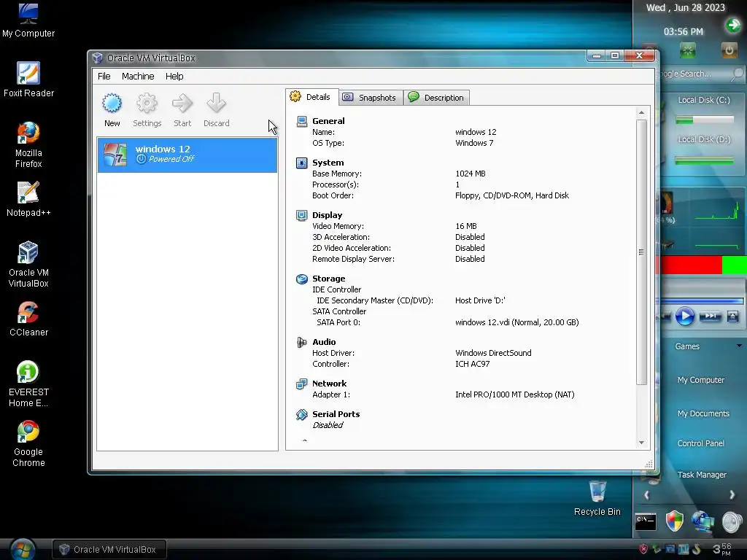Click the General section heading link

tap(328, 121)
